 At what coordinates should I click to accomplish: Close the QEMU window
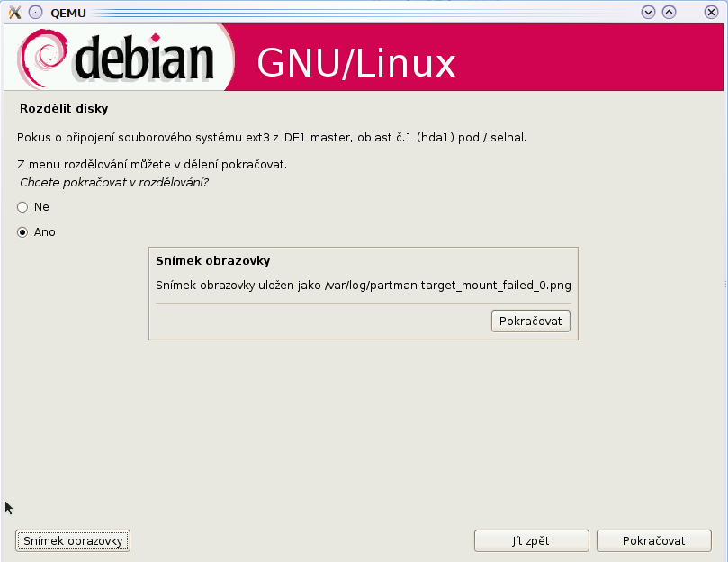(711, 12)
